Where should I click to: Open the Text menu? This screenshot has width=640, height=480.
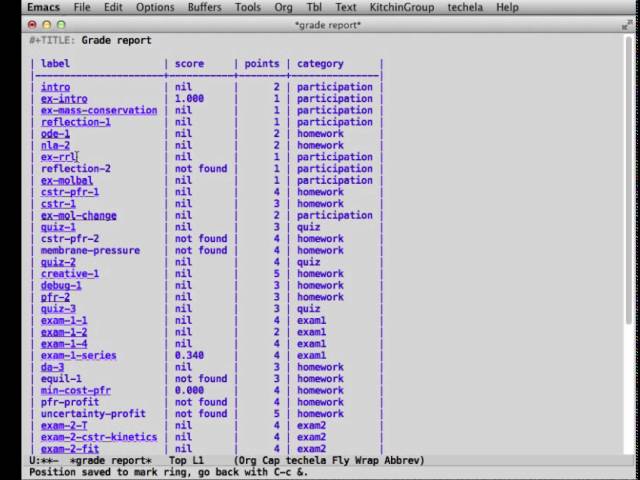[346, 7]
